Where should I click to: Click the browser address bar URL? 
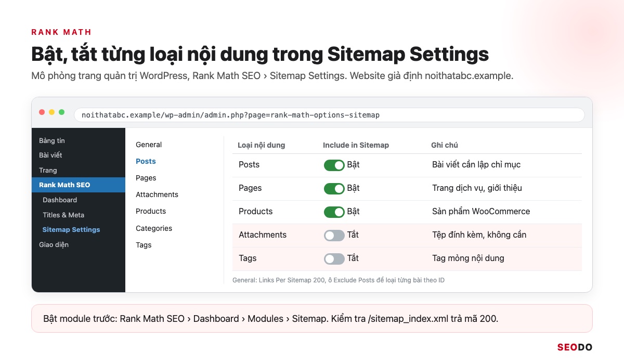(x=329, y=115)
